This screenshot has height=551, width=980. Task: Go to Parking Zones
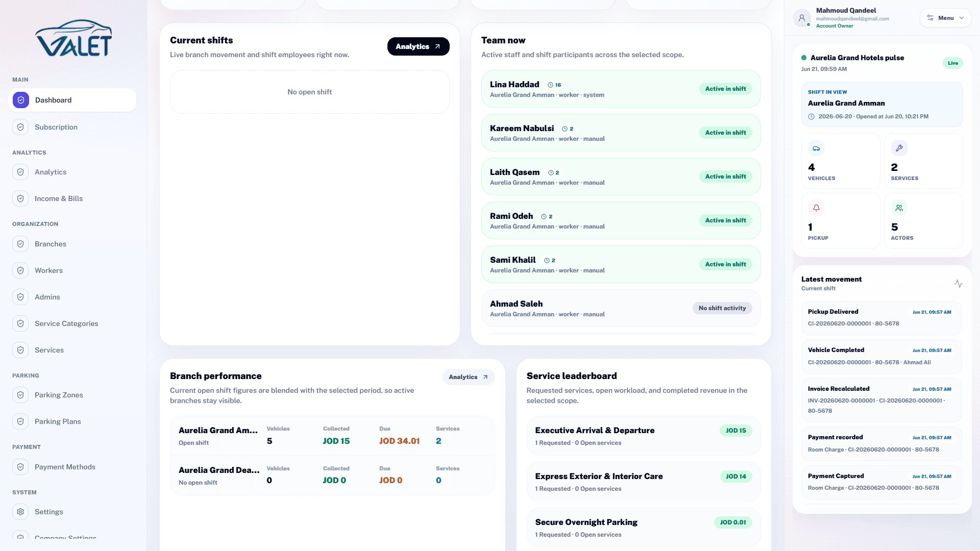pos(72,395)
